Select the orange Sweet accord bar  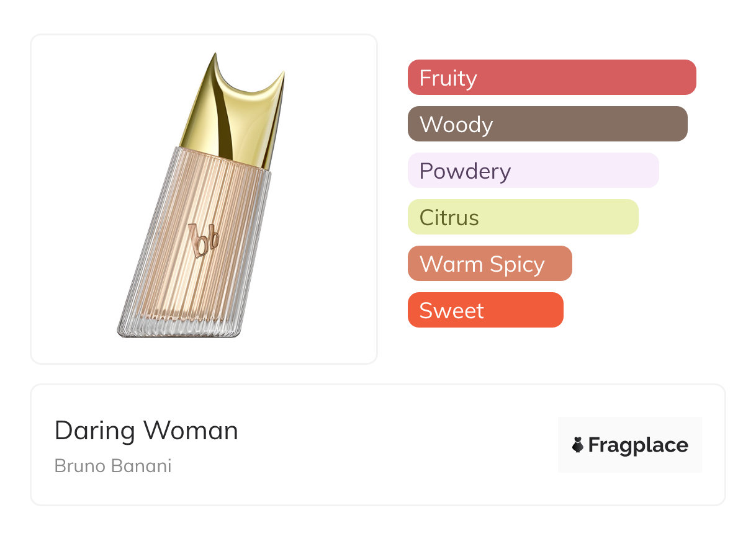coord(485,310)
